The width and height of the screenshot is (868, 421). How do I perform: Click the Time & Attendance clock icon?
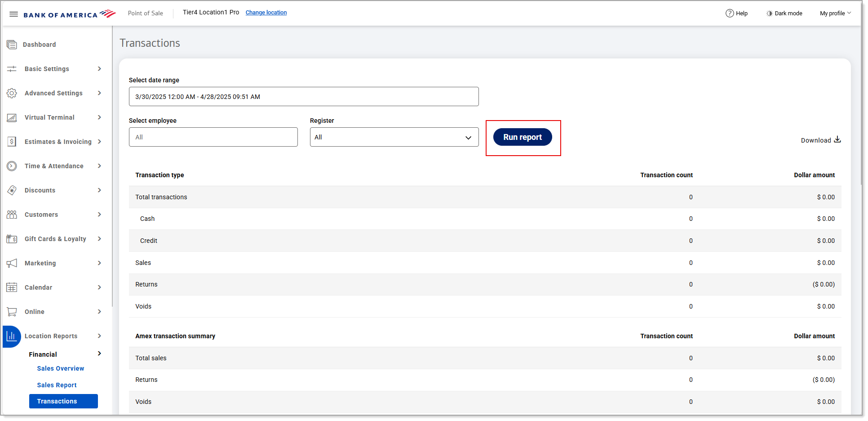pyautogui.click(x=12, y=166)
